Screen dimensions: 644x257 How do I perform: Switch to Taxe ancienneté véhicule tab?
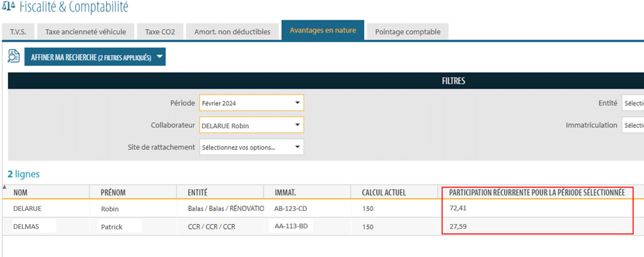pos(85,32)
